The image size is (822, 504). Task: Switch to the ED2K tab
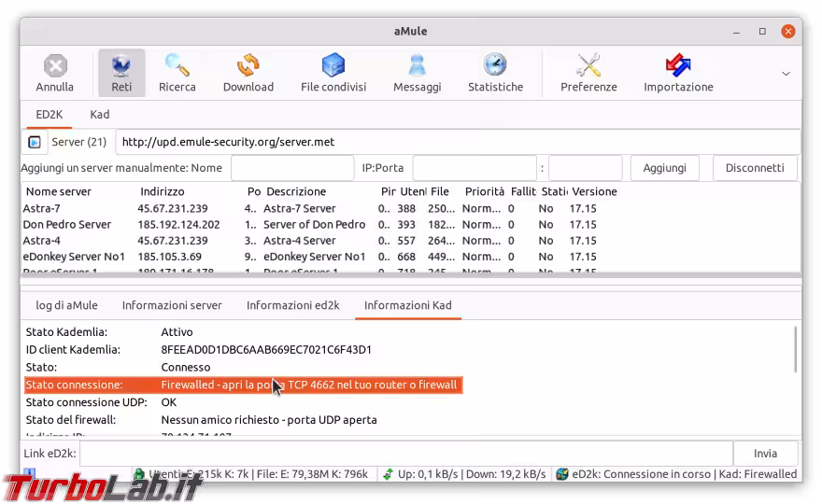[50, 114]
